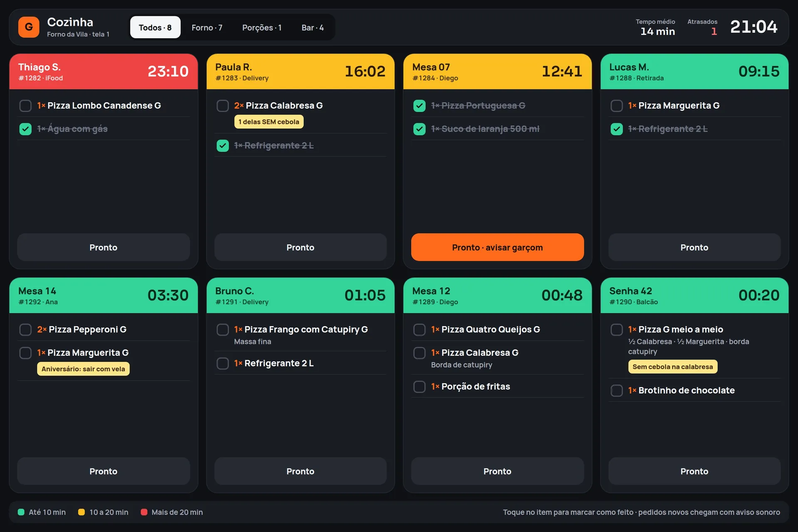Image resolution: width=798 pixels, height=532 pixels.
Task: Click Pronto on Mesa 12 card
Action: (498, 471)
